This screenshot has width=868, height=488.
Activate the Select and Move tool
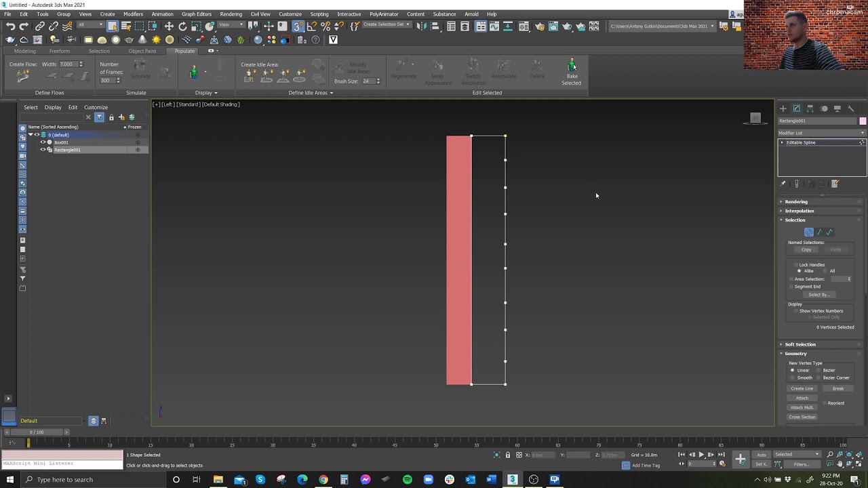pyautogui.click(x=169, y=26)
